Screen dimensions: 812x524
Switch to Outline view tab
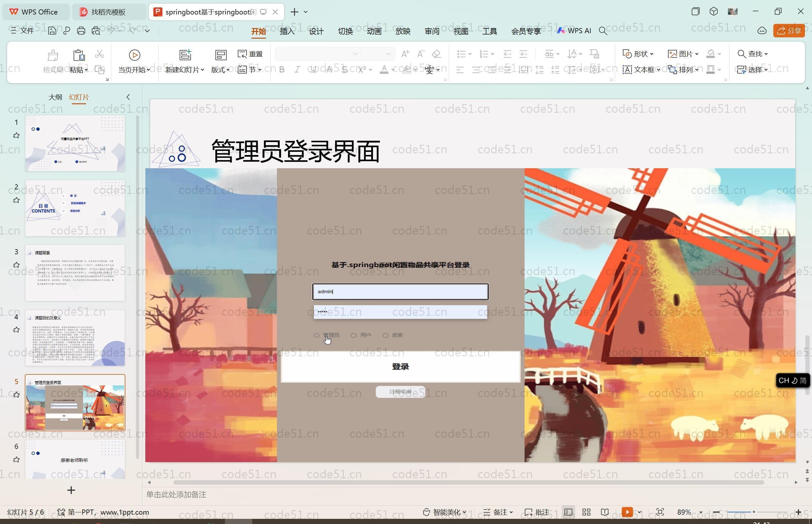55,97
